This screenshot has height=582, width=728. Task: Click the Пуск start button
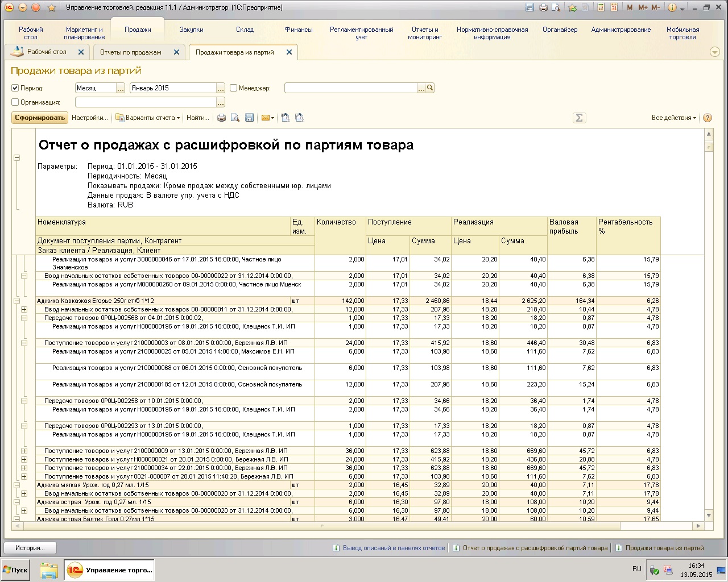pyautogui.click(x=15, y=569)
